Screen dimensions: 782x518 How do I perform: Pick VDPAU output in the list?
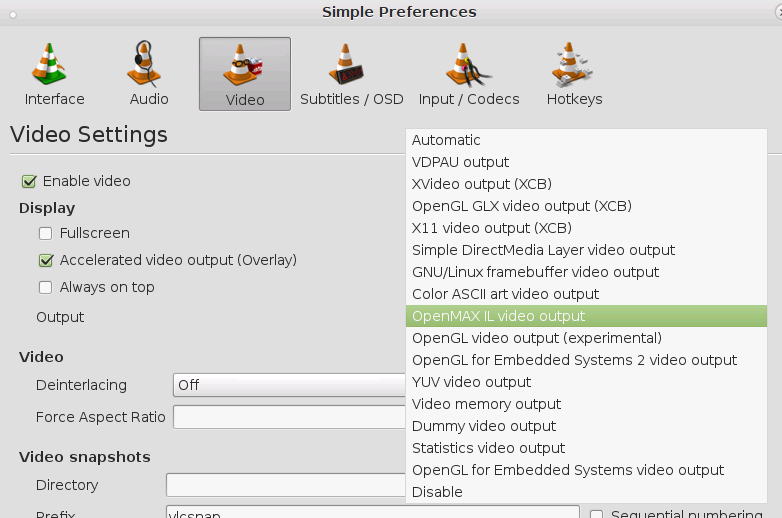pyautogui.click(x=460, y=163)
